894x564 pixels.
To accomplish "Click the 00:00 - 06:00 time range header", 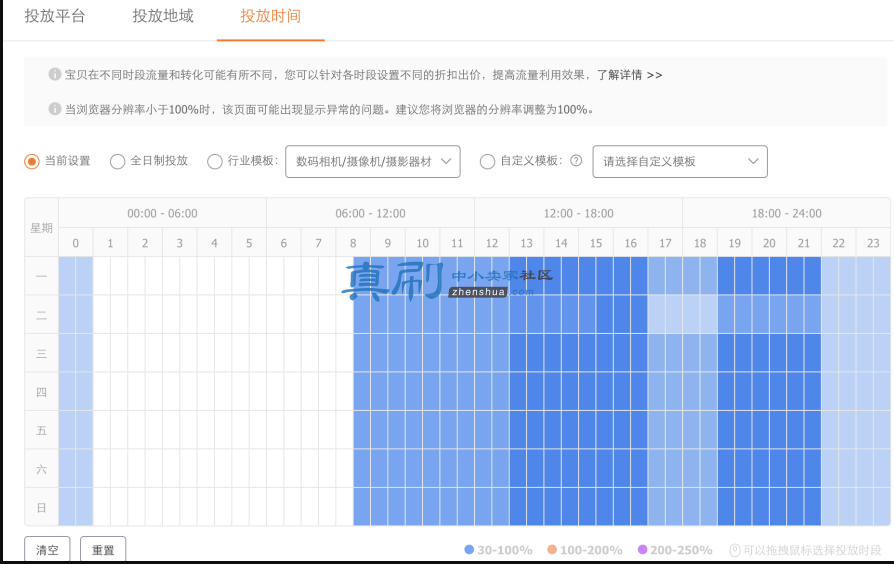I will click(x=162, y=213).
